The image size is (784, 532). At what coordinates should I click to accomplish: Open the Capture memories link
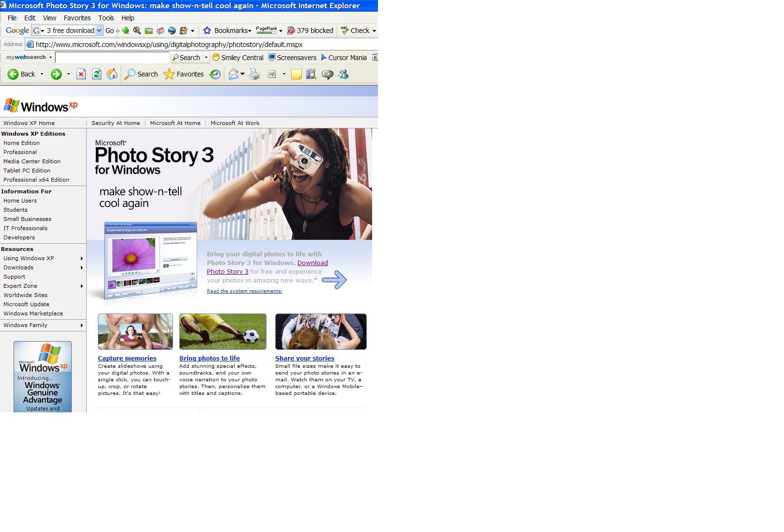click(127, 359)
